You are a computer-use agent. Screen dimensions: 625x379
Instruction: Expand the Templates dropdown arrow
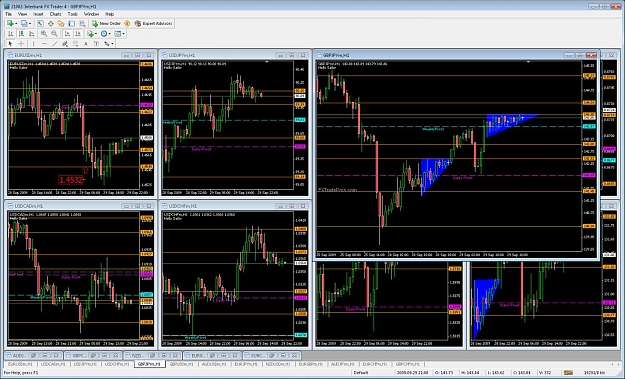123,33
